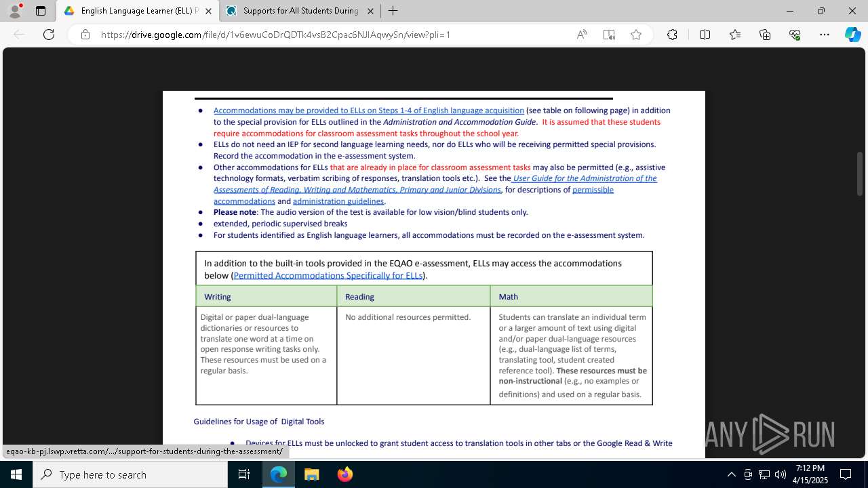Open volume control tray icon

coord(780,474)
